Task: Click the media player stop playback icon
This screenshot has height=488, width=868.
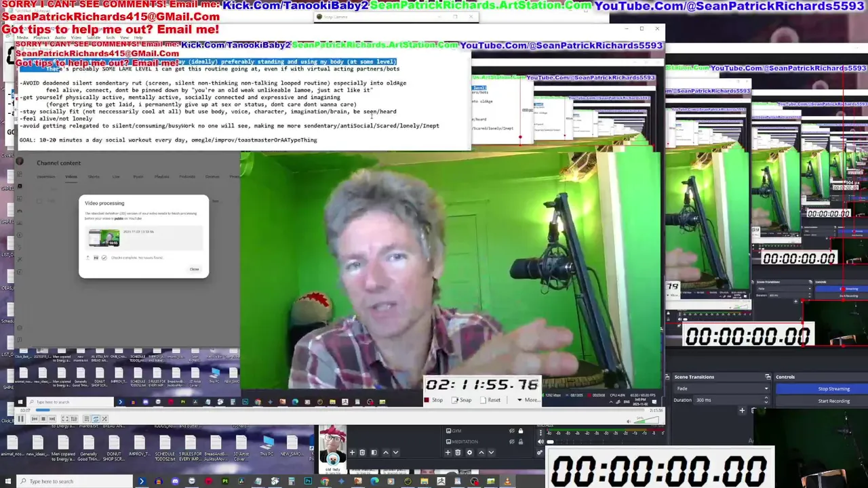Action: [43, 419]
